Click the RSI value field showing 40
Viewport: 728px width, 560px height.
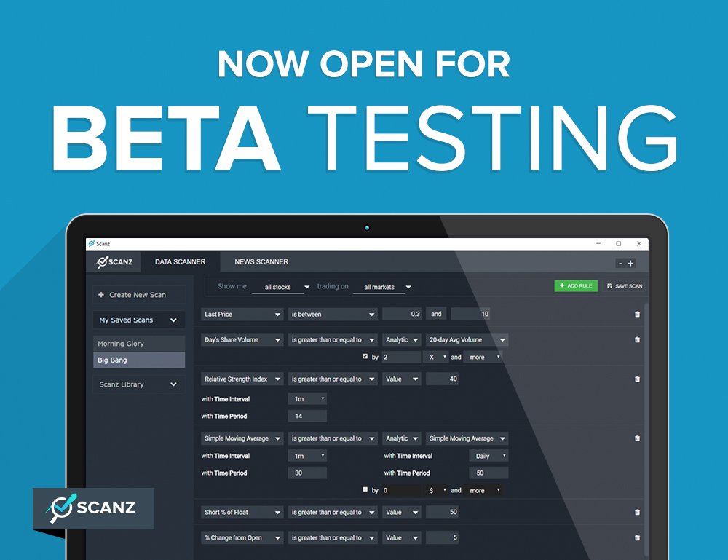(443, 379)
